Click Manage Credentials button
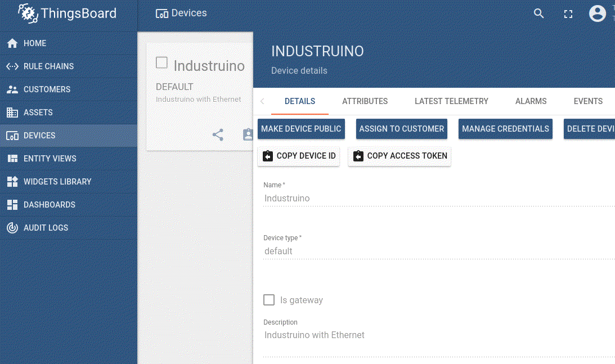The image size is (615, 364). click(505, 129)
